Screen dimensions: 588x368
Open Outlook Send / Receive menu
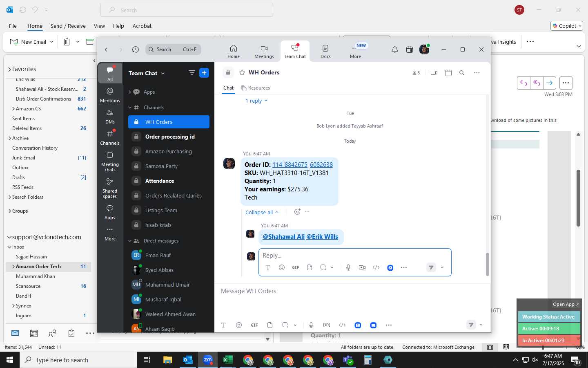point(68,26)
